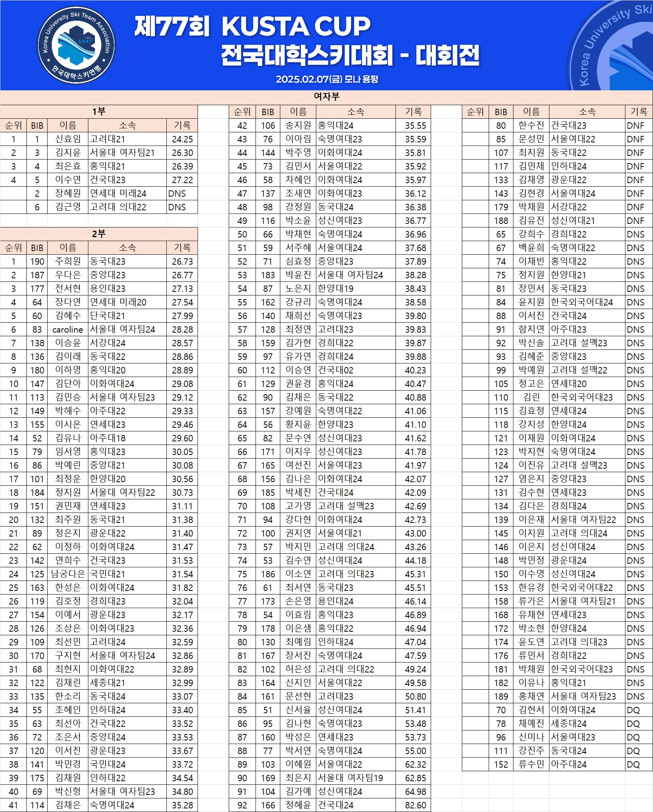Select record '35.28' in rank 41 row
This screenshot has width=653, height=812.
click(x=182, y=805)
